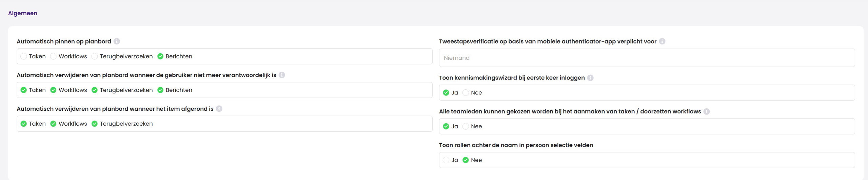This screenshot has height=180, width=868.
Task: Enable Terugbelverzoeken under Automatisch pinnen op planbord
Action: pos(95,56)
